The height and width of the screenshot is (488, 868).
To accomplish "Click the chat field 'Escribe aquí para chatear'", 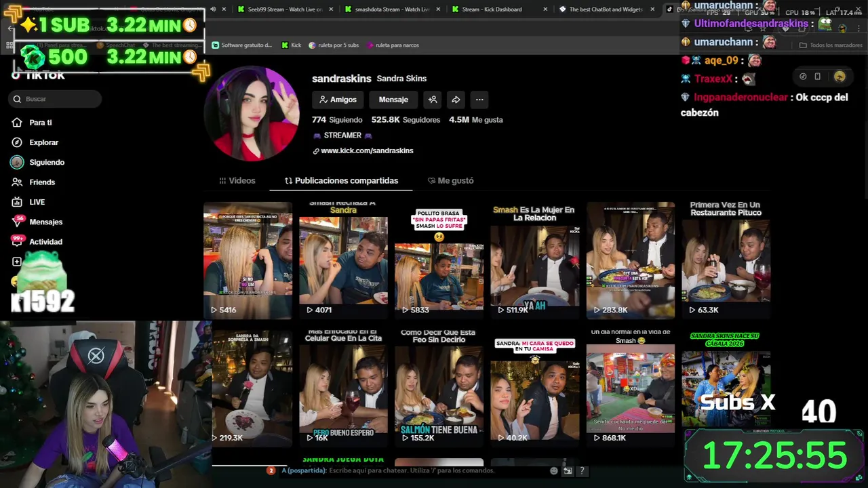I will [x=412, y=470].
